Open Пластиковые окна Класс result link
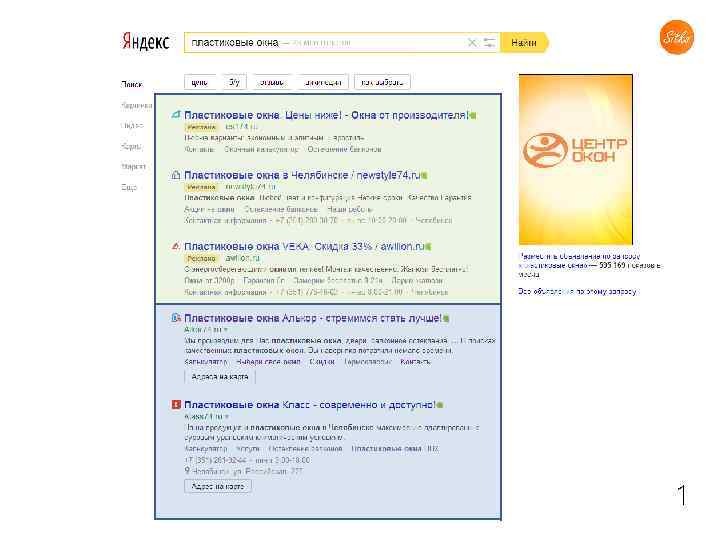This screenshot has width=720, height=540. pyautogui.click(x=309, y=405)
